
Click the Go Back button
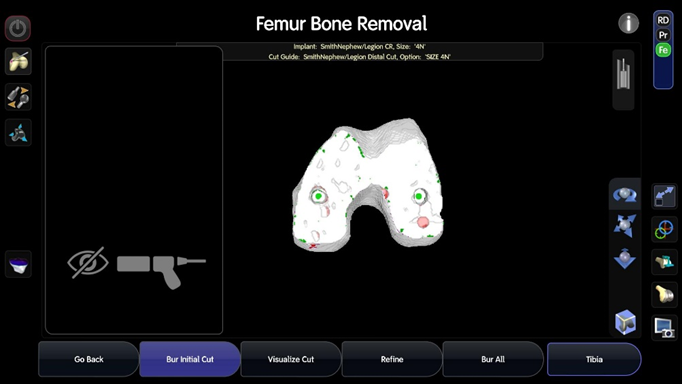88,359
